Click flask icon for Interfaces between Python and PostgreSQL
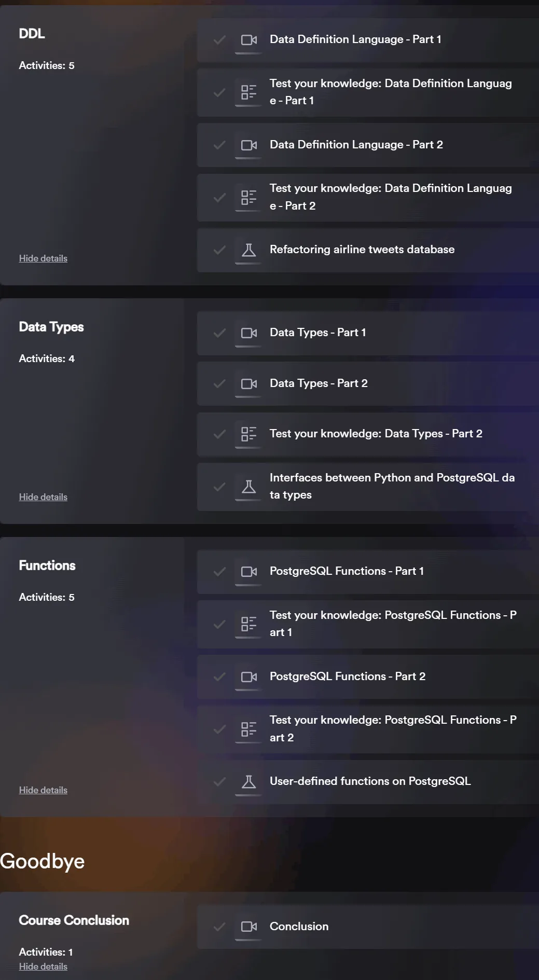Image resolution: width=539 pixels, height=980 pixels. [x=249, y=487]
